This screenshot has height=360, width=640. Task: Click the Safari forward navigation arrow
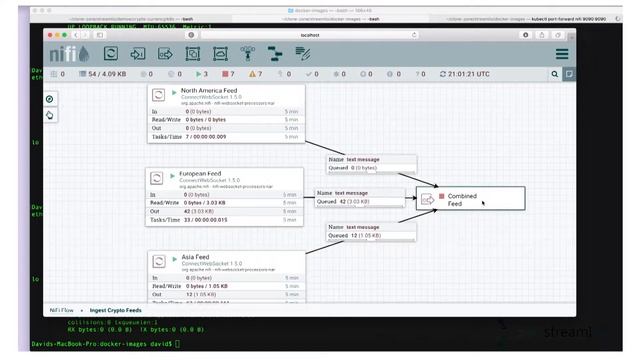click(x=85, y=35)
